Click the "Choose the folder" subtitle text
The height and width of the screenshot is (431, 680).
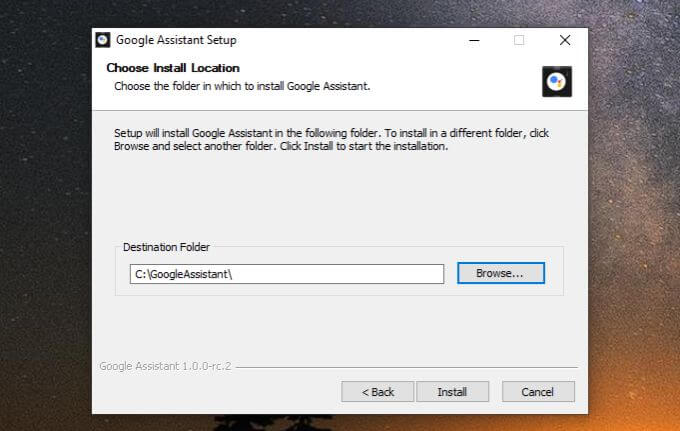[242, 86]
